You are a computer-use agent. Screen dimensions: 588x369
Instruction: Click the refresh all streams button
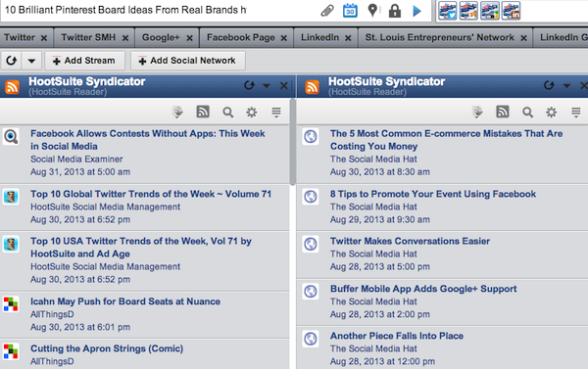11,61
